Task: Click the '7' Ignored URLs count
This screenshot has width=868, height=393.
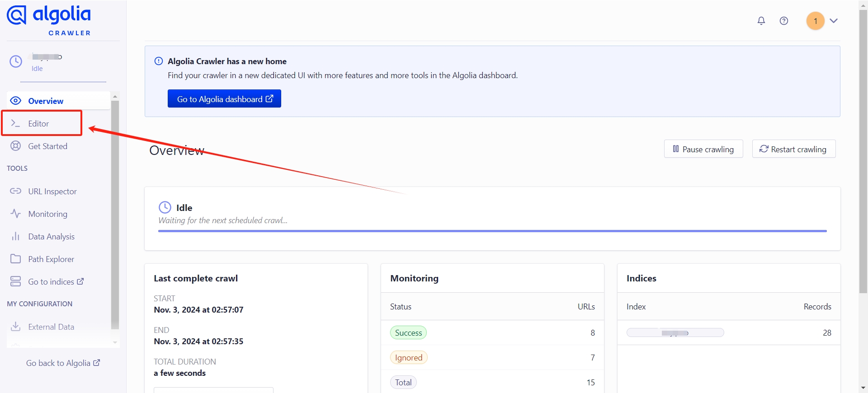Action: 593,357
